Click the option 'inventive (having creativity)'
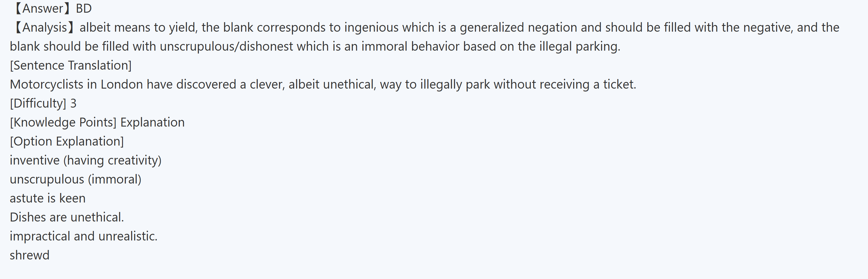 pyautogui.click(x=86, y=160)
